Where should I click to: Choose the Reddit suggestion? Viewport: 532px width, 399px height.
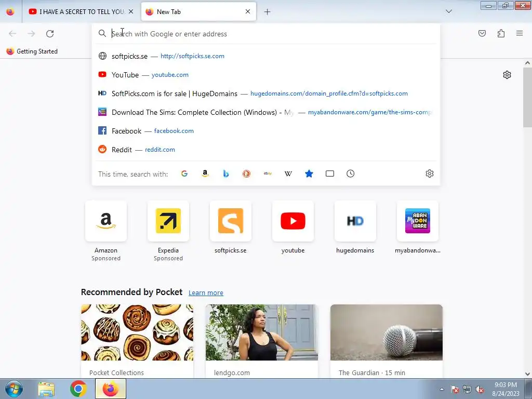(266, 150)
